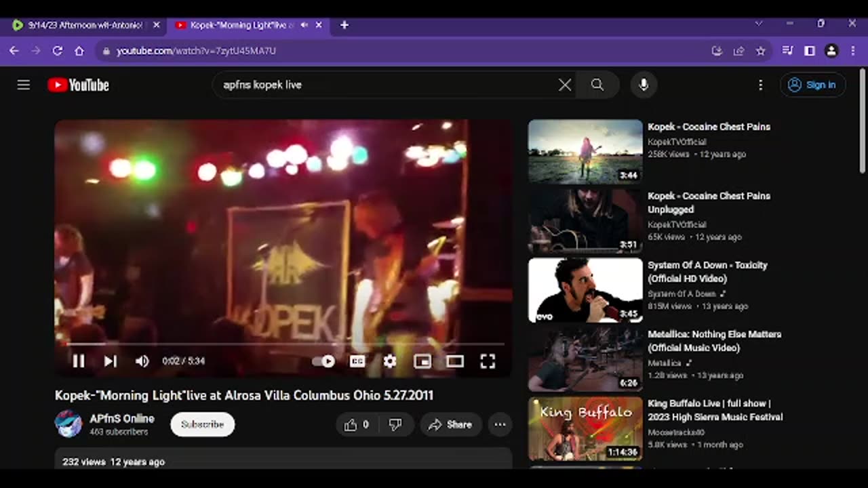Go to YouTube home logo
868x488 pixels.
[78, 85]
